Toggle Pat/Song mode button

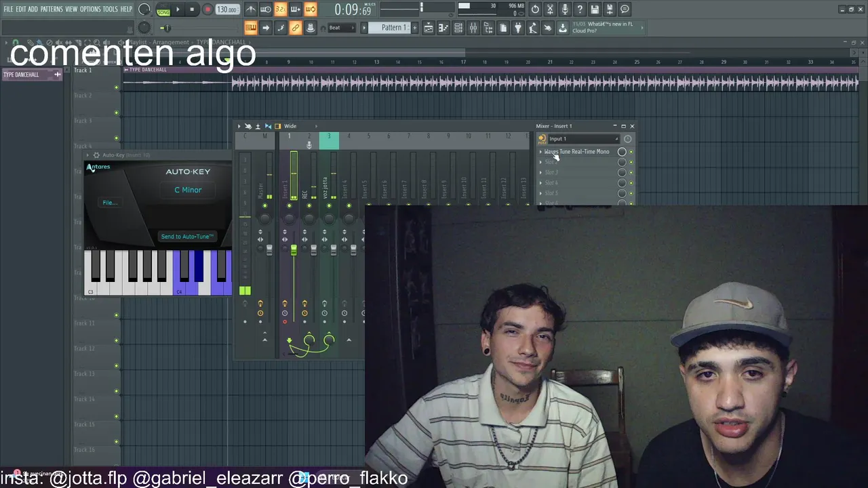point(163,9)
